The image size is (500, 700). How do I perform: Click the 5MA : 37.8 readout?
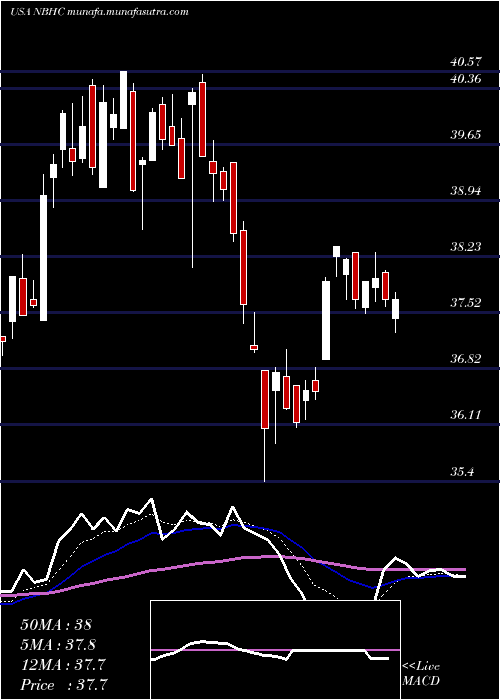[58, 645]
